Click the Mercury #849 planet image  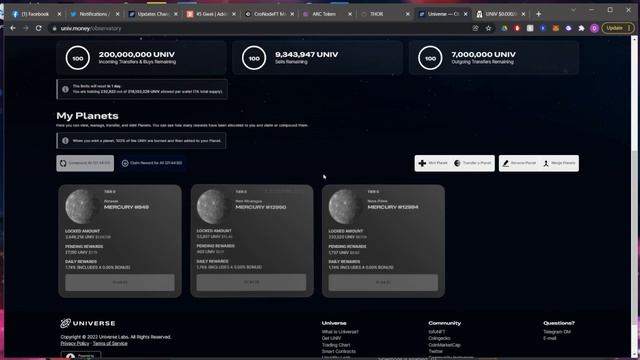[82, 207]
